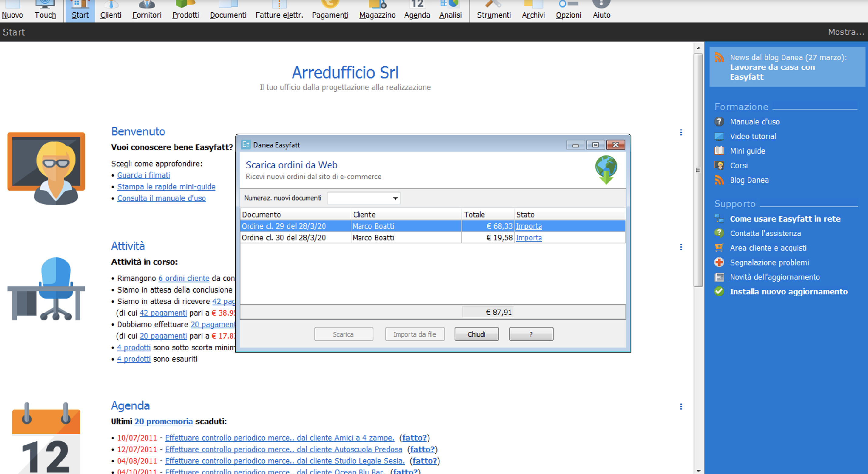Click the Manuale d'uso question icon
The image size is (868, 474).
click(719, 122)
